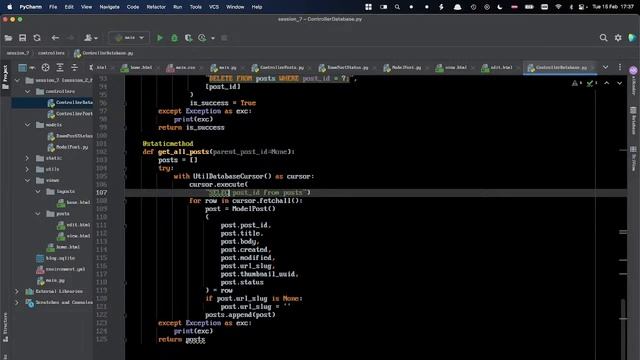
Task: Click the green Run button
Action: pos(160,38)
